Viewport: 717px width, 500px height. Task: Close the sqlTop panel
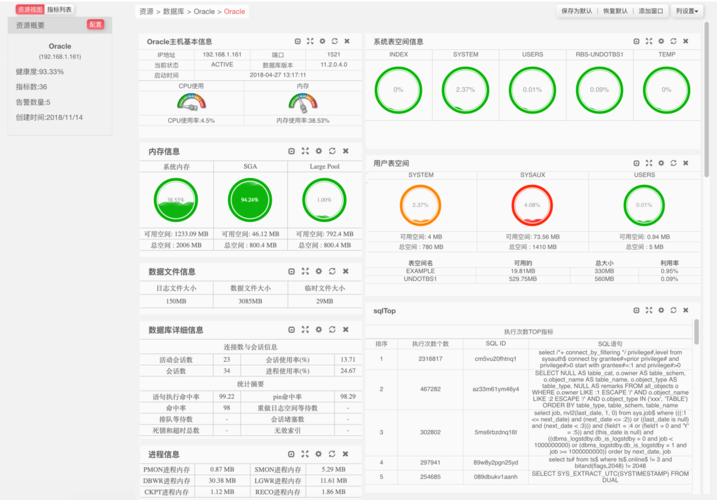tap(686, 310)
